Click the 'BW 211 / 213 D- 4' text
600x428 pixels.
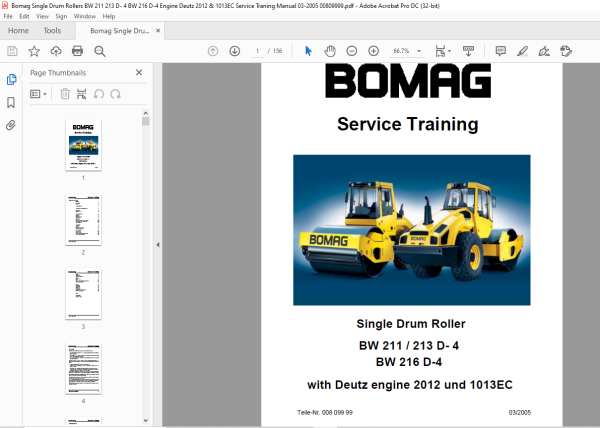tap(409, 345)
